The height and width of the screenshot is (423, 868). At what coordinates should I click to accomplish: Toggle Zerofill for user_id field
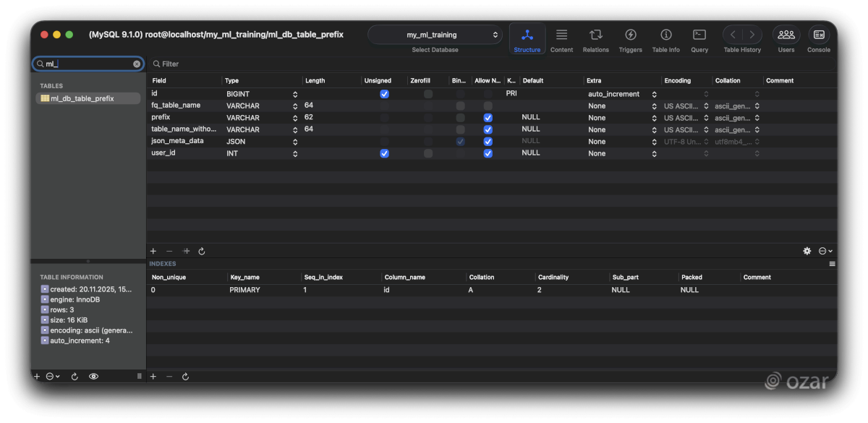pyautogui.click(x=428, y=153)
